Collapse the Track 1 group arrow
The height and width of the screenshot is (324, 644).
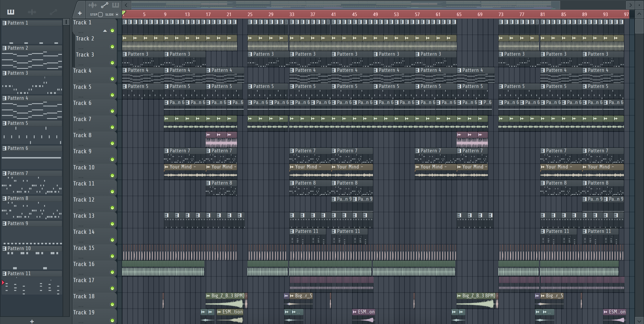[105, 31]
